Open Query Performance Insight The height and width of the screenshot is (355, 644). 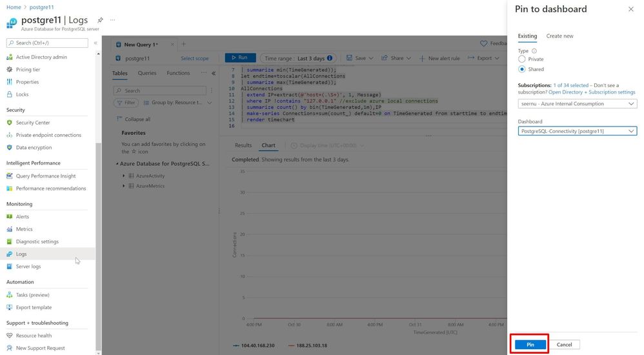click(x=46, y=176)
